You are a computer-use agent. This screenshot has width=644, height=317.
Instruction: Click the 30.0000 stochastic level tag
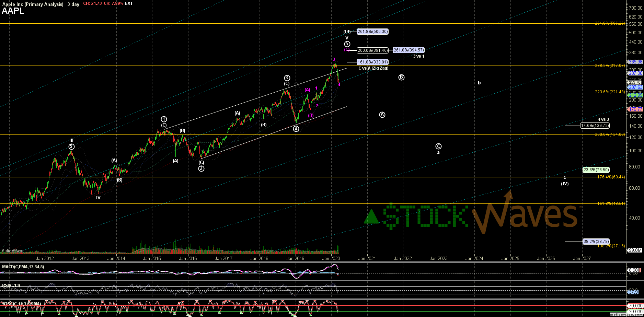coord(635,312)
